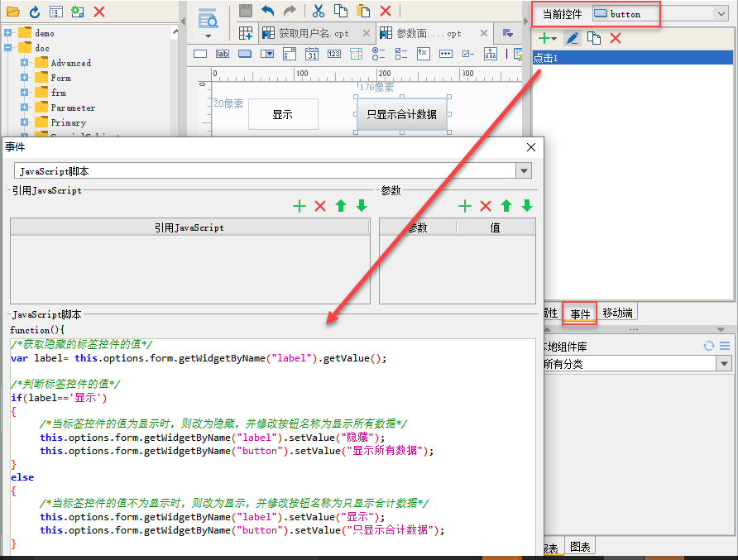Click the save file icon in the toolbar
This screenshot has width=738, height=560.
246,11
